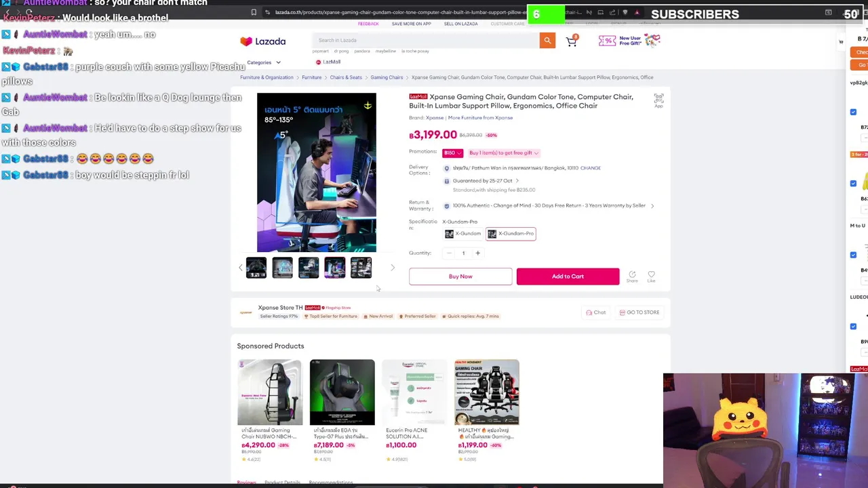Viewport: 868px width, 488px height.
Task: Open the Categories dropdown
Action: [x=263, y=62]
